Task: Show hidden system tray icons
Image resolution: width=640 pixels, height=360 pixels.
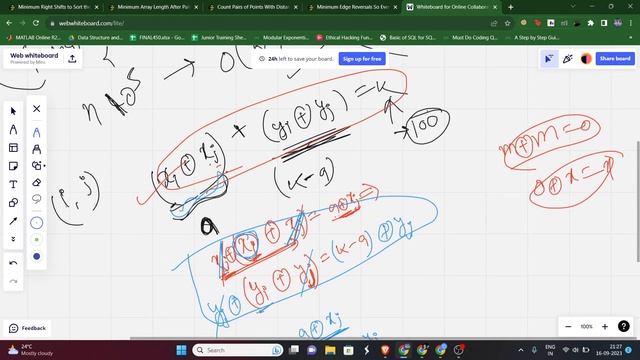Action: pos(521,350)
